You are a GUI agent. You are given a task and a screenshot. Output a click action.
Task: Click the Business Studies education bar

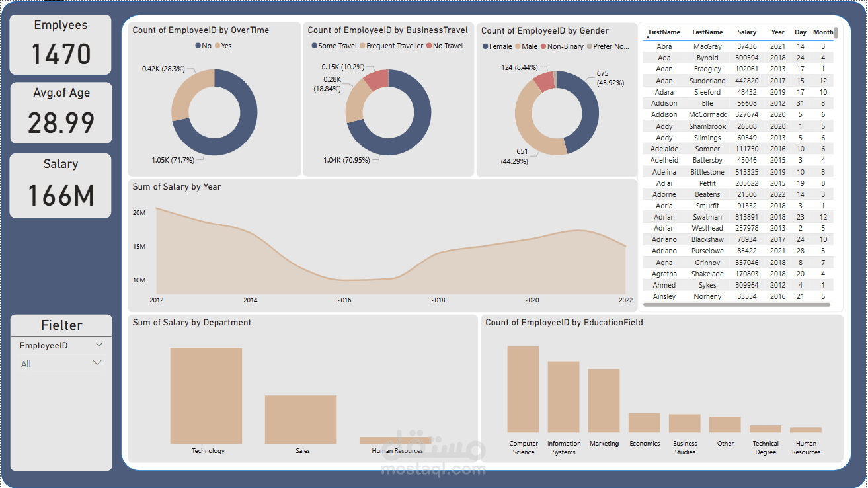(x=684, y=423)
